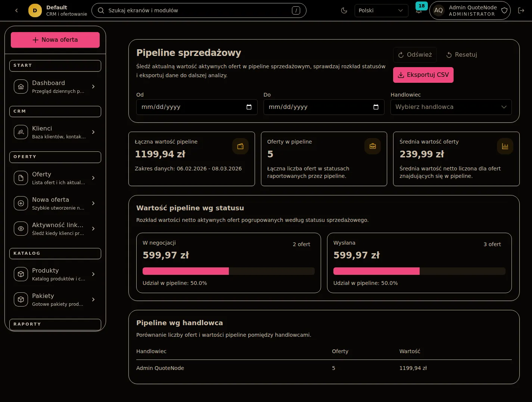Click the wallet icon in pipeline value card

coord(240,146)
